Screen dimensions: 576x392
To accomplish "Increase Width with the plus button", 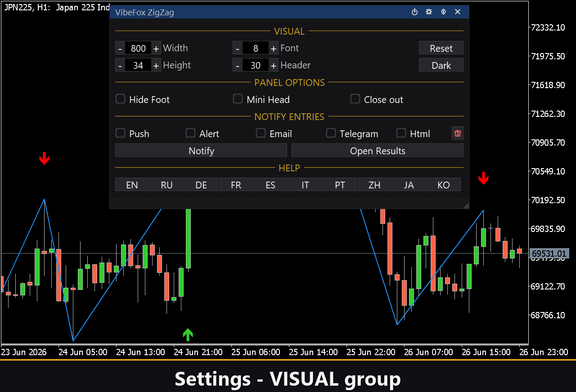I will click(156, 48).
